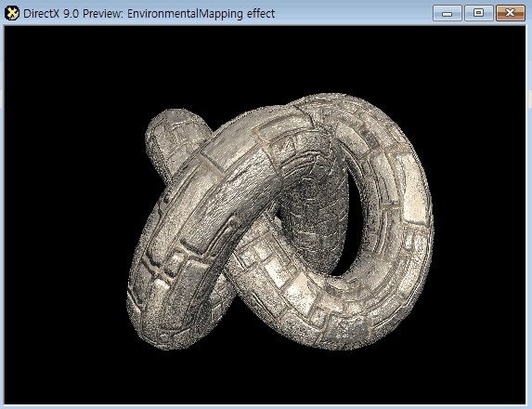Close the EnvironmentalMapping effect preview window
The width and height of the screenshot is (532, 409).
click(511, 13)
